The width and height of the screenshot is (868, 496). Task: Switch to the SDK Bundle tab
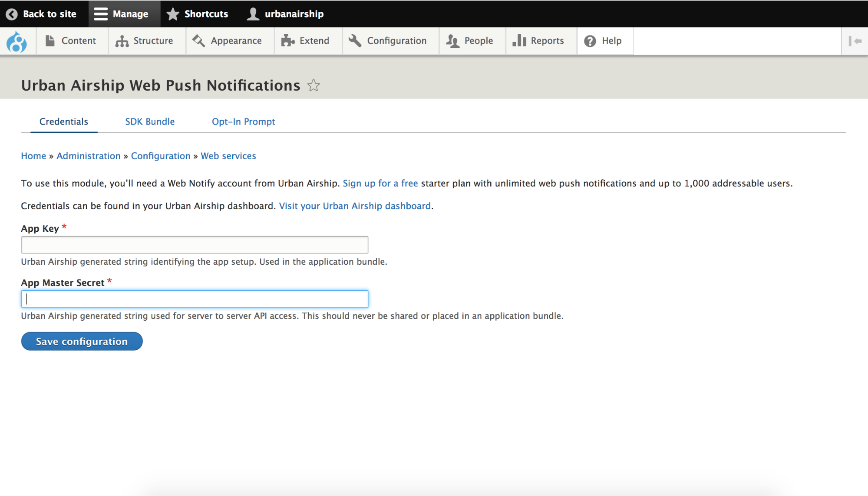click(x=150, y=122)
